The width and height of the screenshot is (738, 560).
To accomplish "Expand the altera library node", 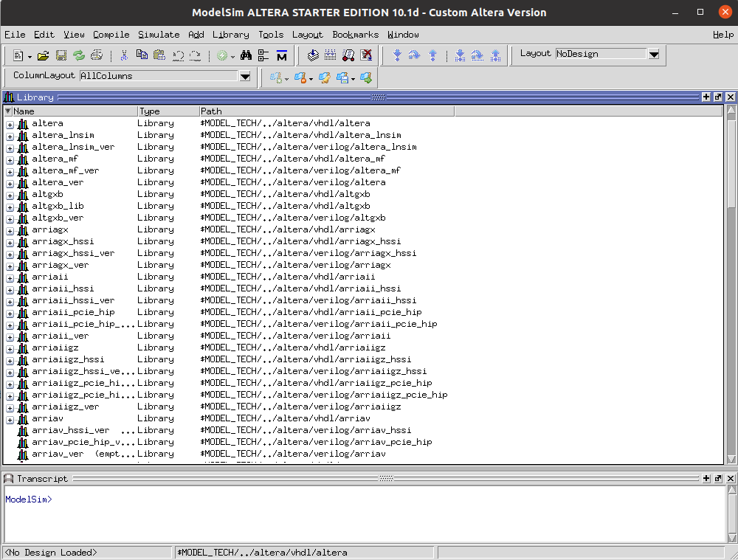I will [x=10, y=125].
